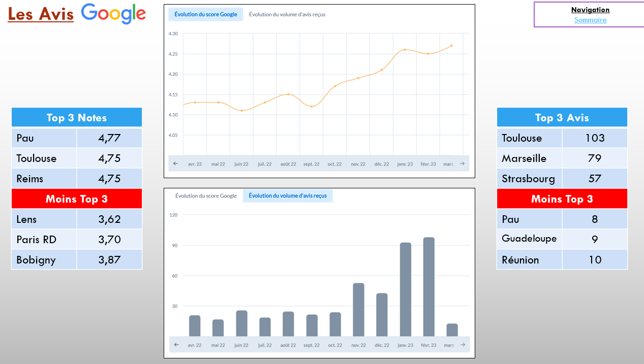The width and height of the screenshot is (644, 364).
Task: Click the Top 3 Avis table header
Action: 562,118
